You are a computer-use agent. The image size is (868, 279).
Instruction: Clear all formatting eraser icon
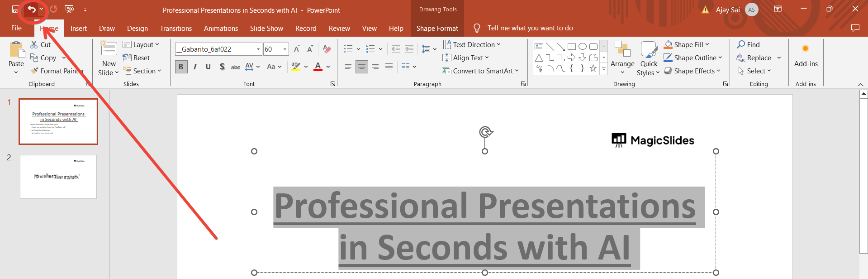[x=327, y=49]
